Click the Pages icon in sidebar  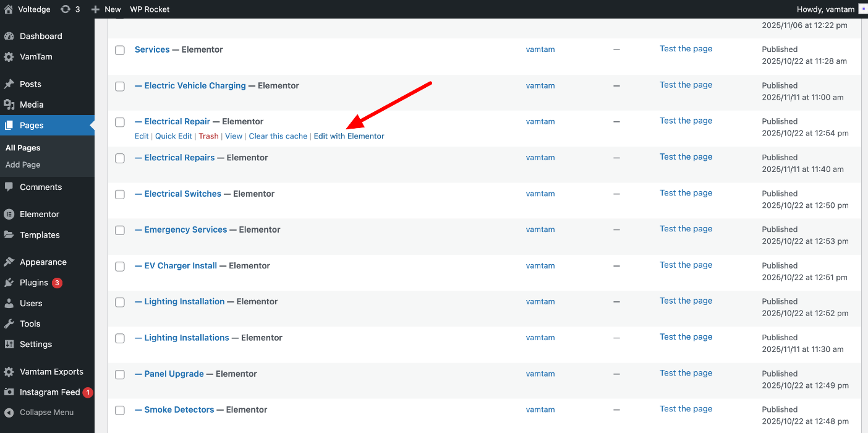tap(9, 125)
